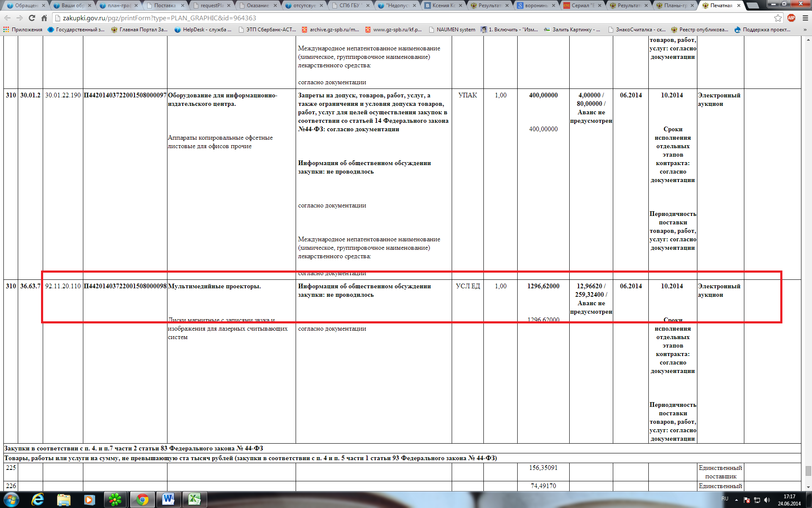Viewport: 812px width, 508px height.
Task: Open the AdBlock Plus extension icon
Action: point(791,18)
